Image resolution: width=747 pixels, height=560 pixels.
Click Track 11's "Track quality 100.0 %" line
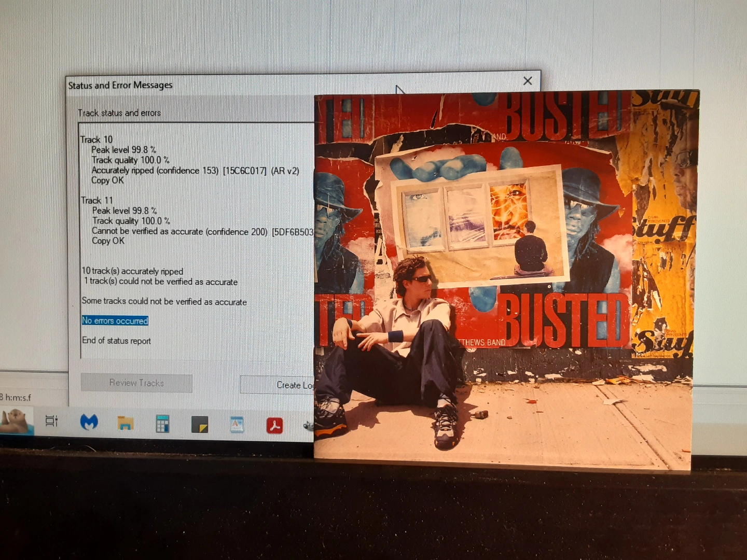(x=131, y=221)
